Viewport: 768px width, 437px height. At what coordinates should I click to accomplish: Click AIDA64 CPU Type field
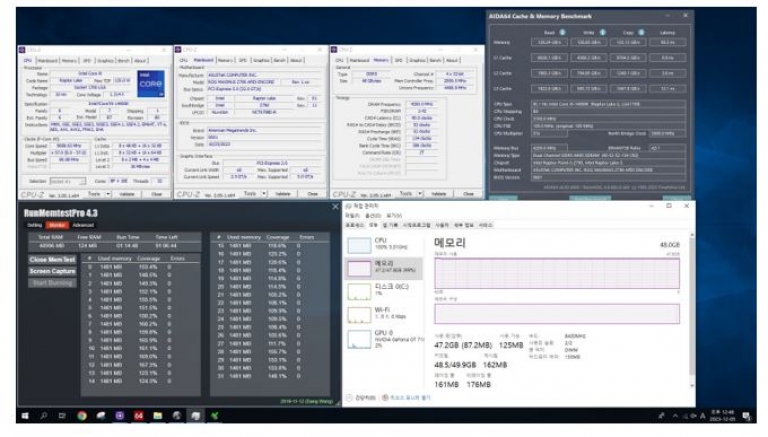608,104
